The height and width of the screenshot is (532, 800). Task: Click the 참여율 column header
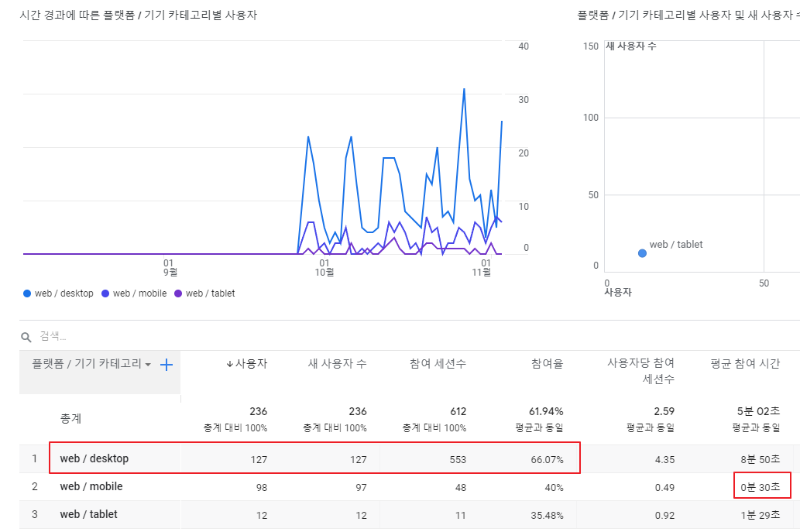tap(548, 364)
